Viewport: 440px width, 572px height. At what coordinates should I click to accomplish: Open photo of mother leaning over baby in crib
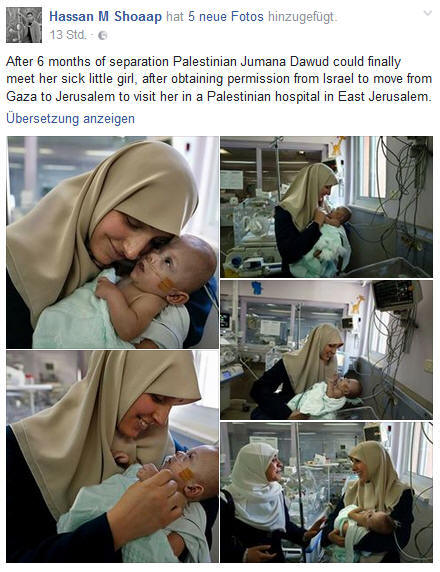[x=327, y=350]
